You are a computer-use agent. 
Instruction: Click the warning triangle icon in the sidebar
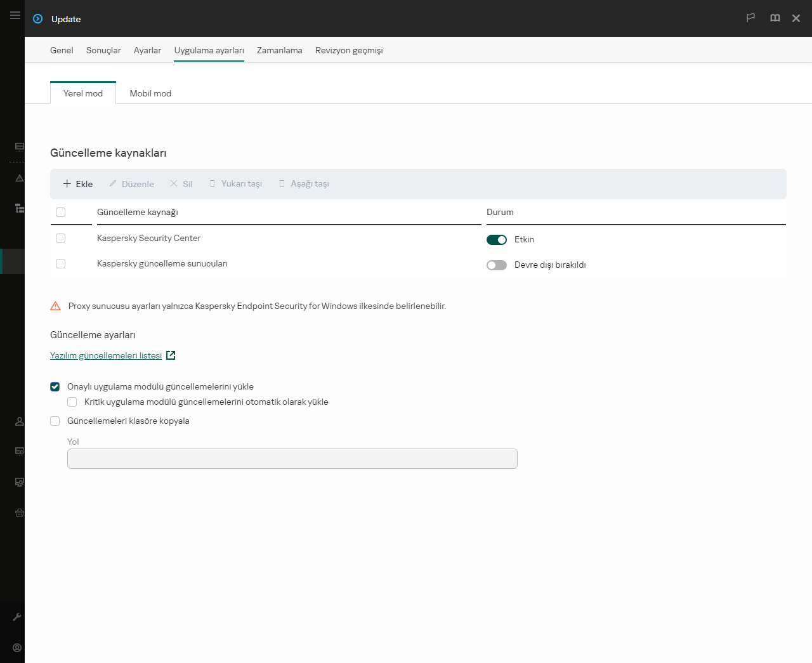(20, 178)
